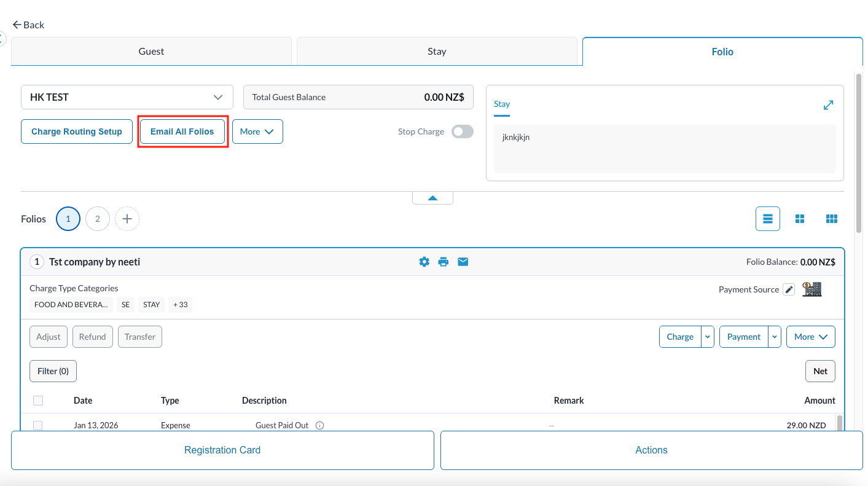Check the select-all transactions checkbox
This screenshot has height=486, width=868.
tap(38, 401)
